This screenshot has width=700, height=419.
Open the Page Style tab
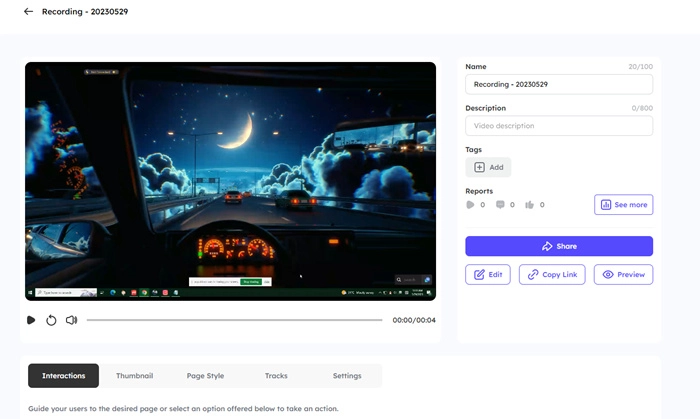pos(205,376)
